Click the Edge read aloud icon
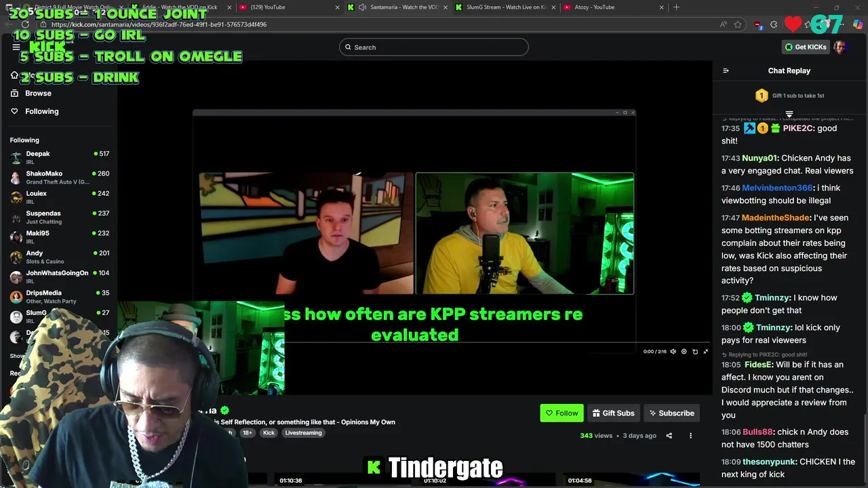The height and width of the screenshot is (488, 868). point(724,24)
